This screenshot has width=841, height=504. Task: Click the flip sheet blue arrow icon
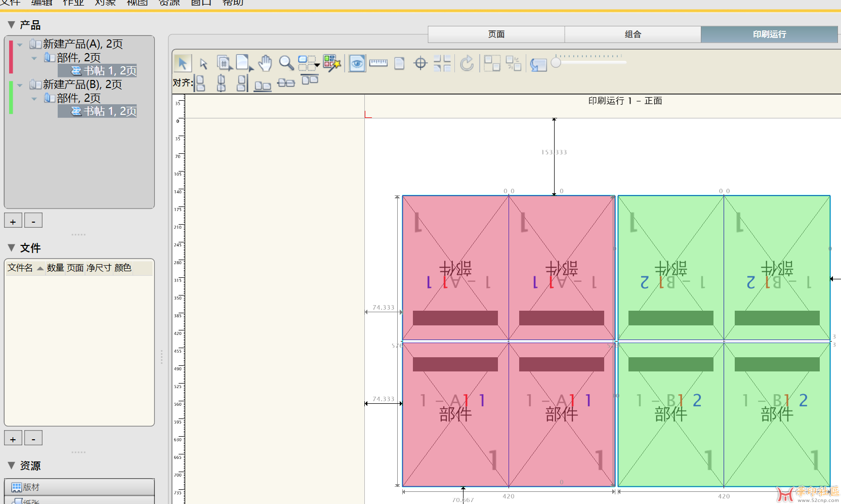click(x=538, y=64)
